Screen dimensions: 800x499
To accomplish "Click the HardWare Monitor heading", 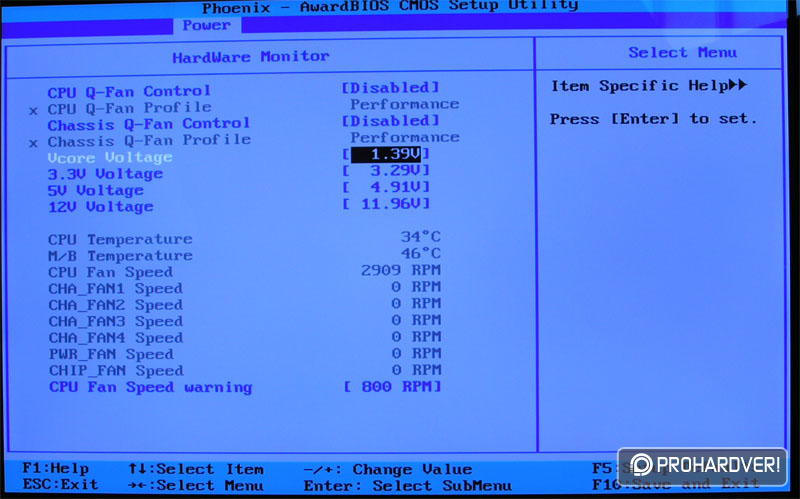I will click(251, 57).
